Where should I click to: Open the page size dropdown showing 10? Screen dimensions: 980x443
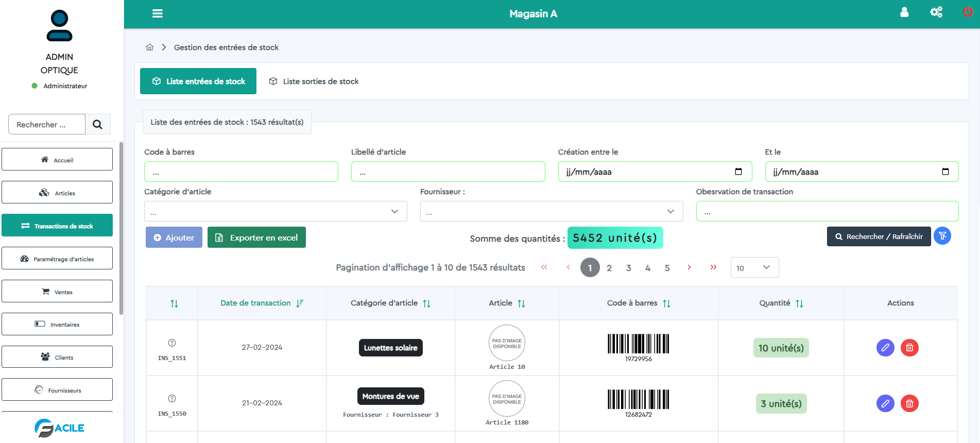tap(754, 268)
